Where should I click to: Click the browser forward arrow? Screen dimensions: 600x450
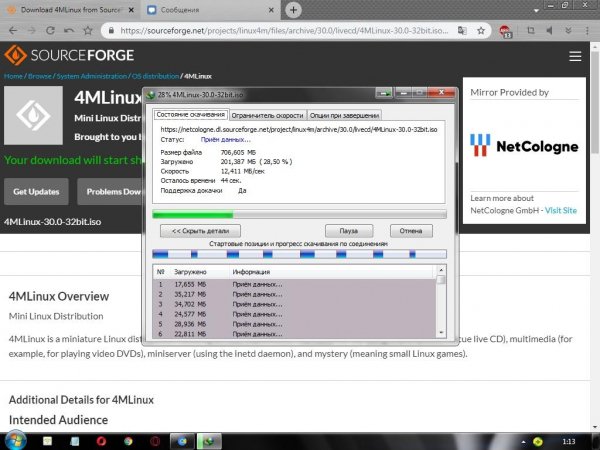click(32, 31)
